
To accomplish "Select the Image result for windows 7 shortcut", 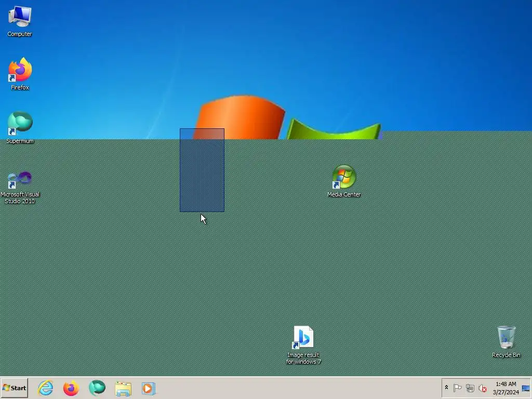I will (x=303, y=345).
